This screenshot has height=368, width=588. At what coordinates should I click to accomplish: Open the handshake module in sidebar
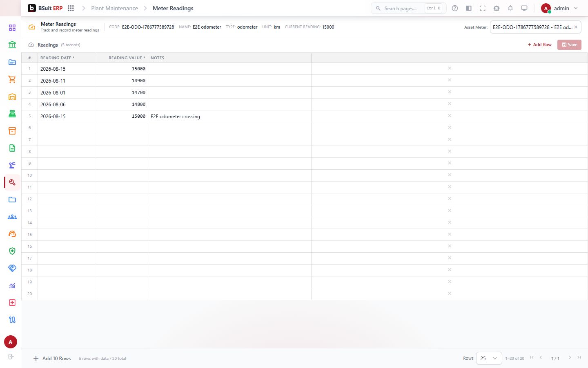pyautogui.click(x=12, y=268)
